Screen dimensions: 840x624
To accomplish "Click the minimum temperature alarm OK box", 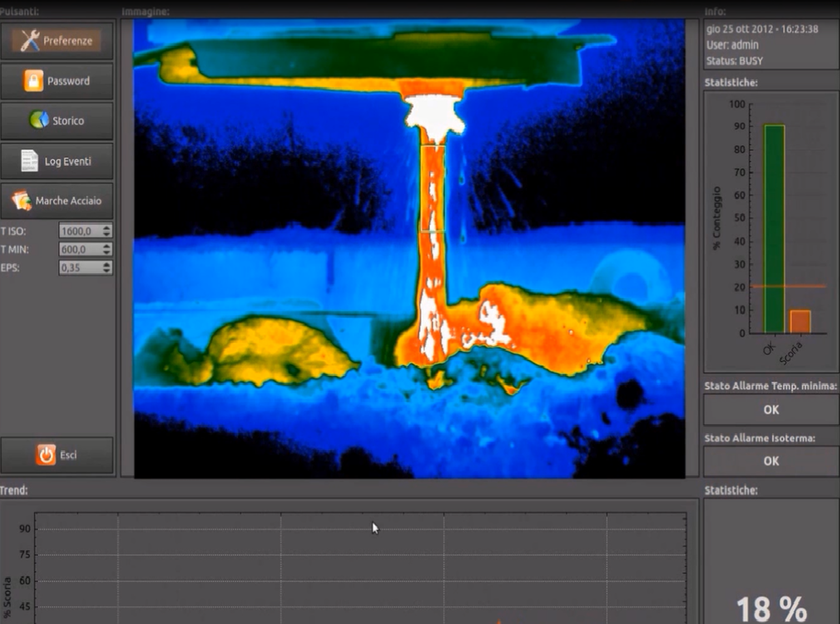I will tap(771, 410).
